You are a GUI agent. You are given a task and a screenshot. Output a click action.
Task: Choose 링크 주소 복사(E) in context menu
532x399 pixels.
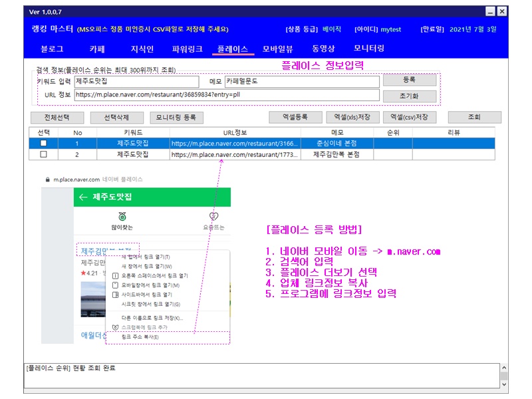pyautogui.click(x=168, y=337)
